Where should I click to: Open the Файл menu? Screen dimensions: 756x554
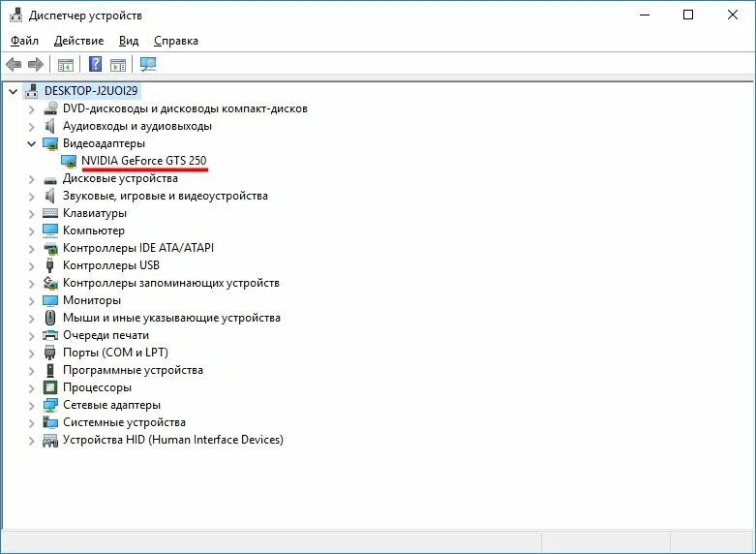tap(24, 41)
